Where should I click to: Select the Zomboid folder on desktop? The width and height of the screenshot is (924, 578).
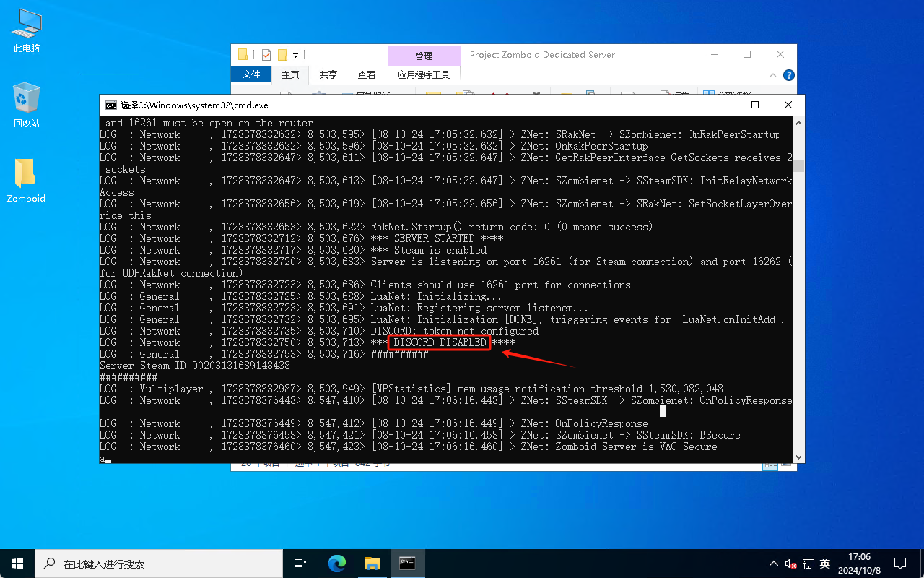tap(26, 181)
